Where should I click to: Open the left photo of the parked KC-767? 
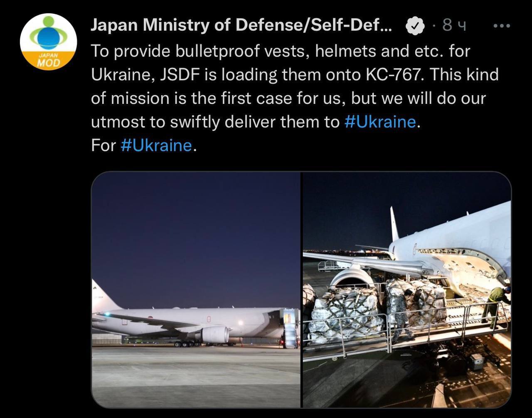pos(196,289)
